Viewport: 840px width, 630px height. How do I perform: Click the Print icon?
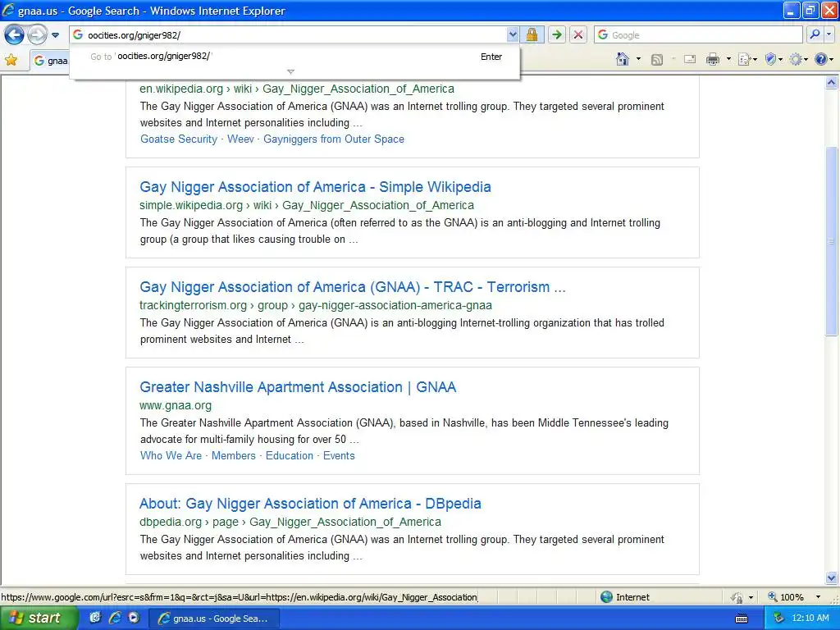713,59
